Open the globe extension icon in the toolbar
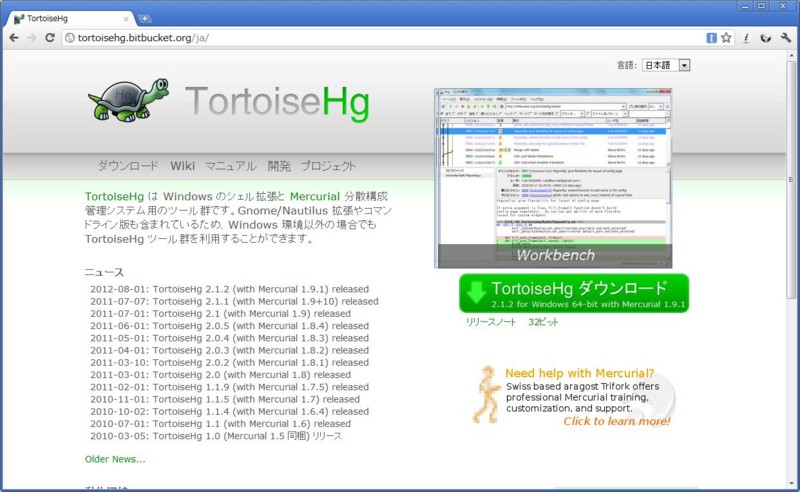800x492 pixels. [765, 38]
